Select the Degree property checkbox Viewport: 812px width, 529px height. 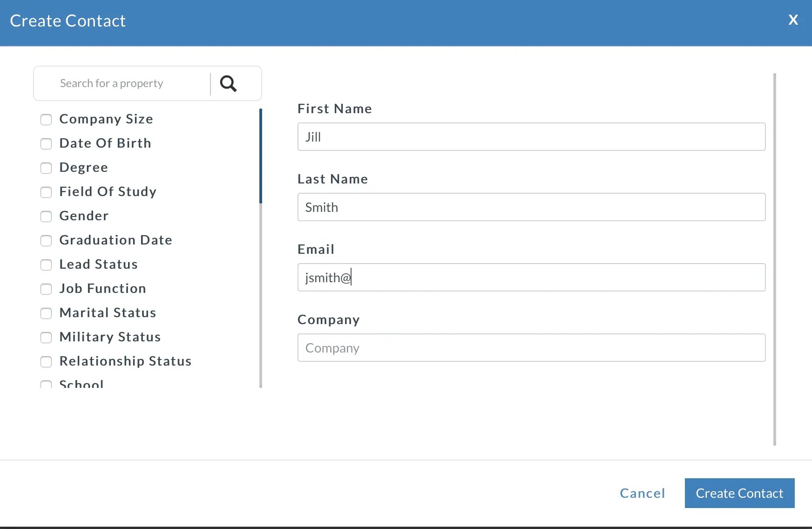click(46, 168)
